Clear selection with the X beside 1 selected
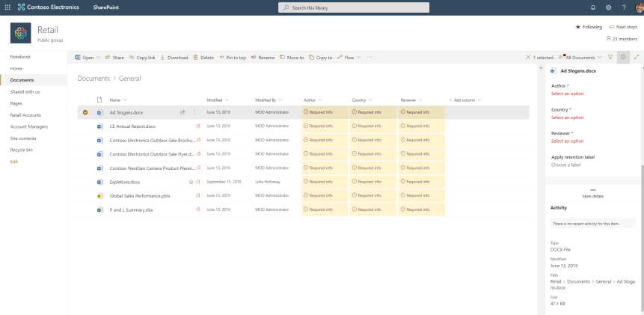Screen dimensions: 644x315 529,57
